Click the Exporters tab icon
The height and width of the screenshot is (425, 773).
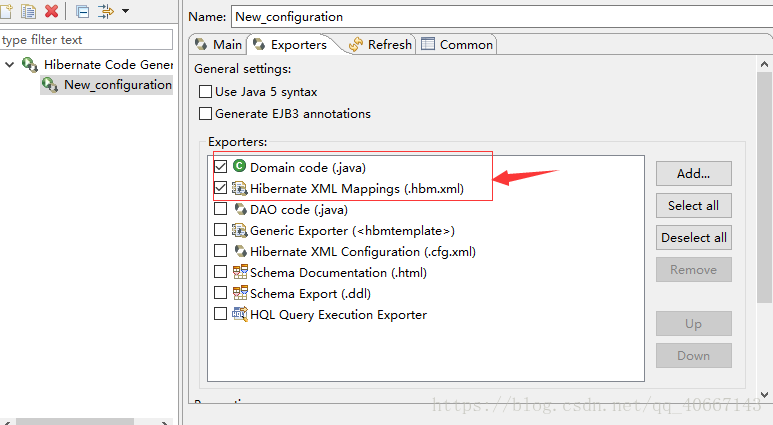pos(259,44)
